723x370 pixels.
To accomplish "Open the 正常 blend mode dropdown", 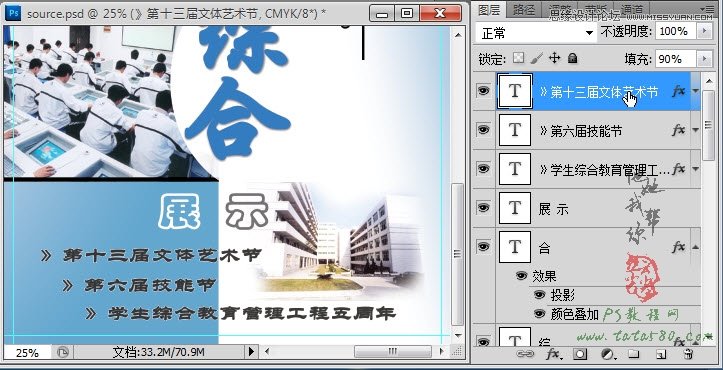I will point(536,33).
